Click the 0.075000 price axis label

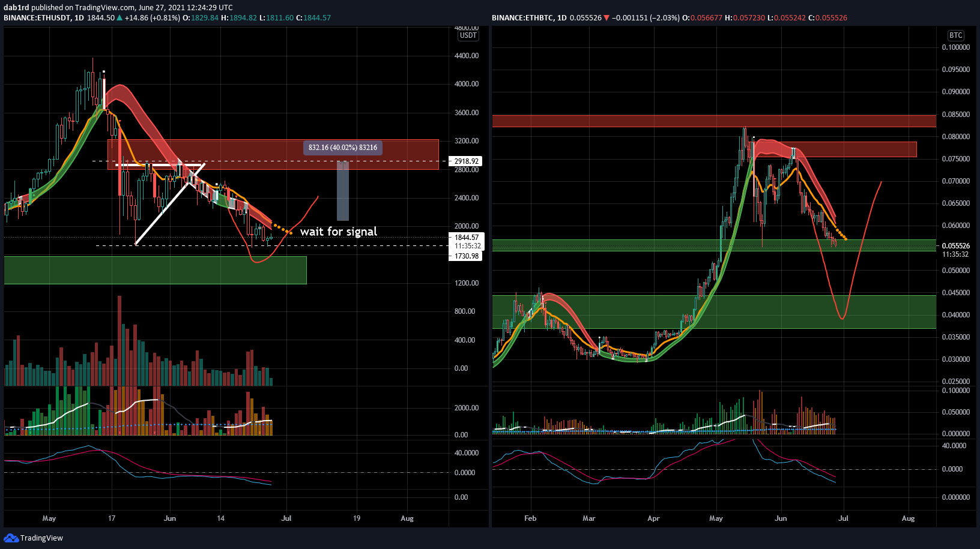[x=955, y=159]
